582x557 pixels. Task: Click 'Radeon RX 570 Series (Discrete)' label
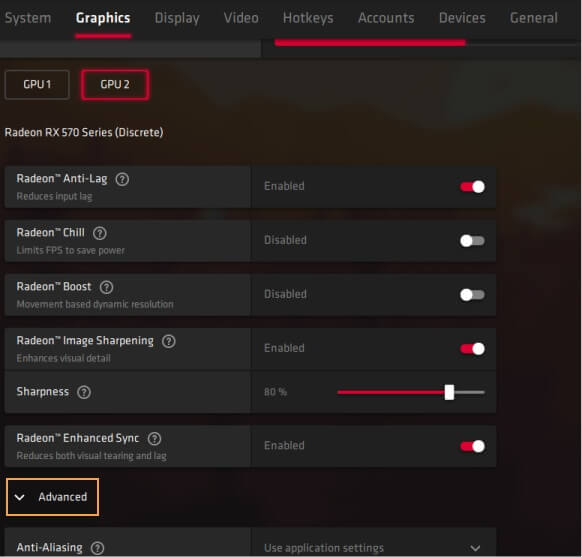84,132
